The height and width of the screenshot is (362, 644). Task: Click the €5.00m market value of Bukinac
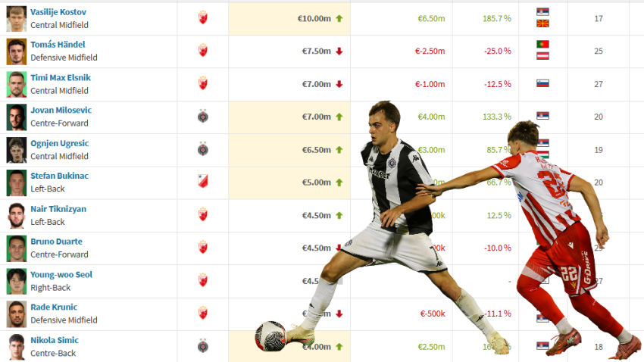pos(316,183)
